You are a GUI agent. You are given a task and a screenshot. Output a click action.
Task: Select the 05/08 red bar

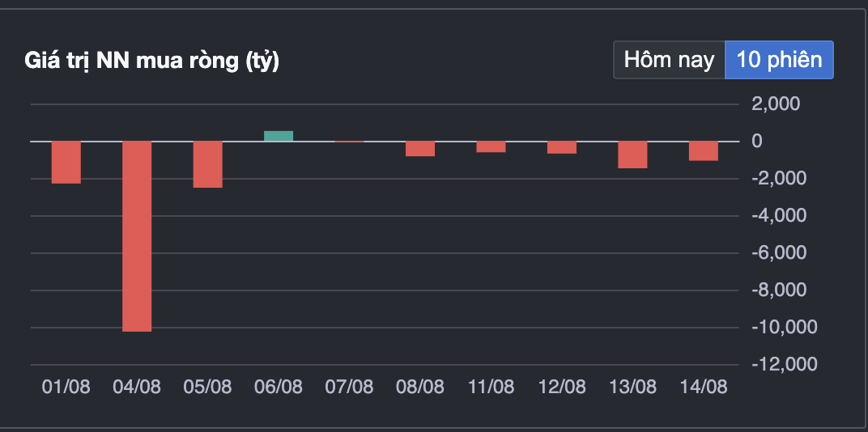coord(207,164)
